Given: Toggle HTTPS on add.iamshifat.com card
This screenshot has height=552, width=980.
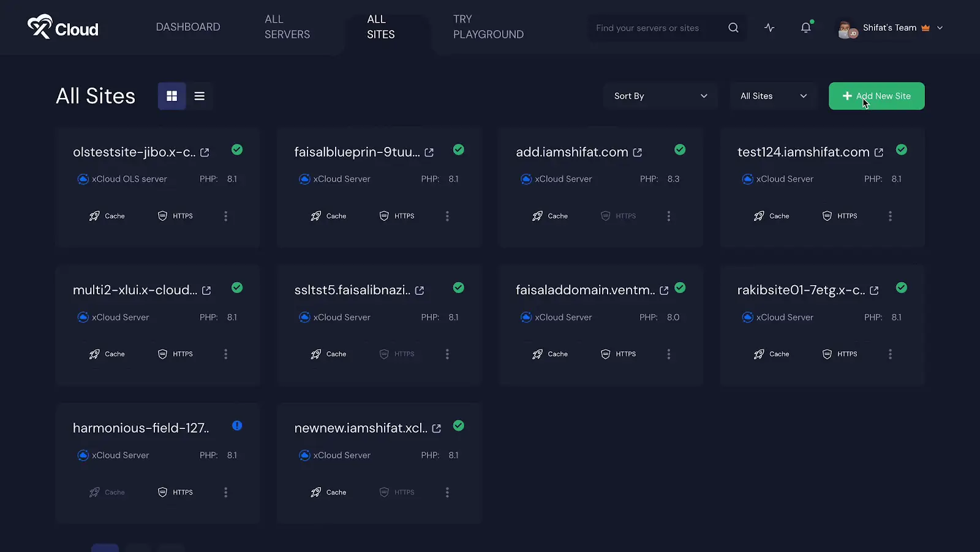Looking at the screenshot, I should tap(619, 216).
